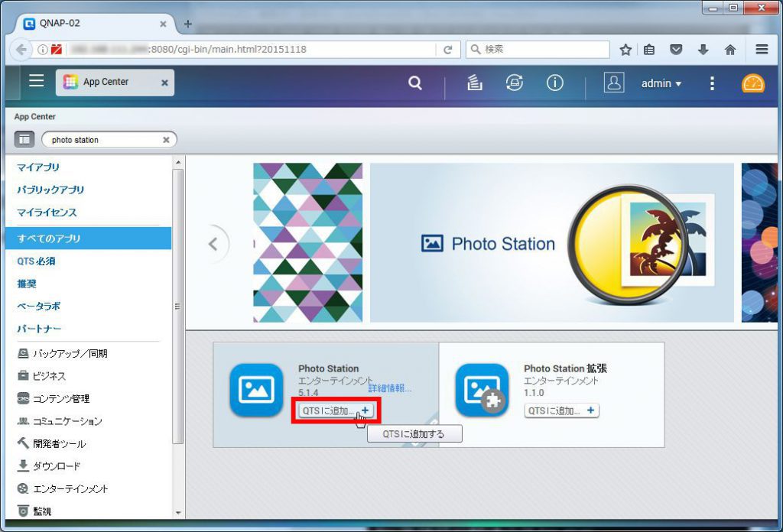The width and height of the screenshot is (783, 532).
Task: Add Photo Station to QTS
Action: tap(336, 410)
